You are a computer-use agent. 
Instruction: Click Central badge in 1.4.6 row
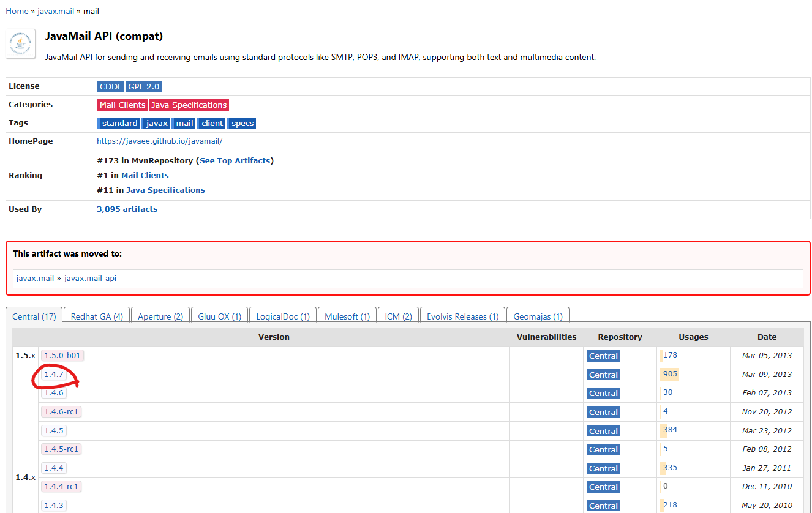coord(603,393)
